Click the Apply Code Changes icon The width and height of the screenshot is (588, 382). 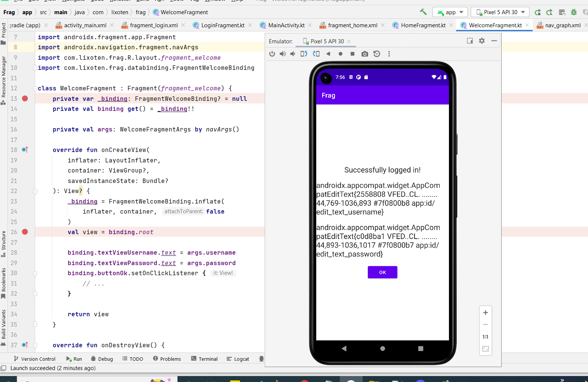tap(549, 12)
